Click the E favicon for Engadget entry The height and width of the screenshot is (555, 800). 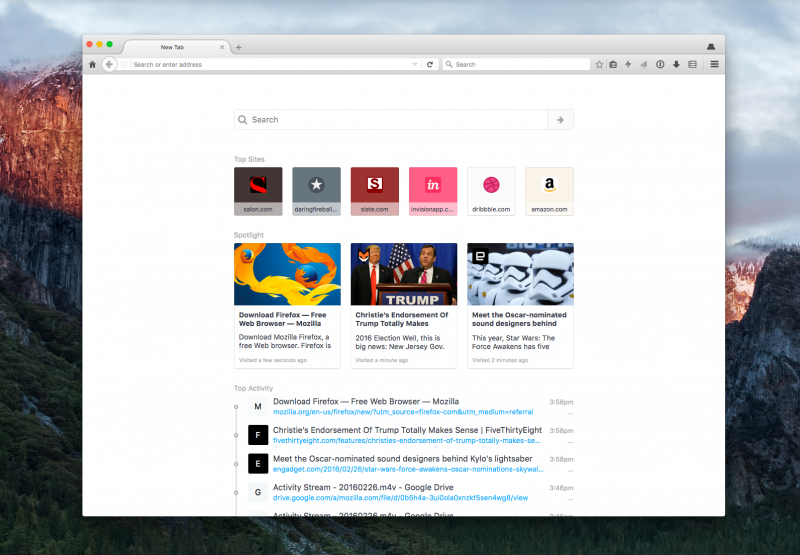click(258, 464)
